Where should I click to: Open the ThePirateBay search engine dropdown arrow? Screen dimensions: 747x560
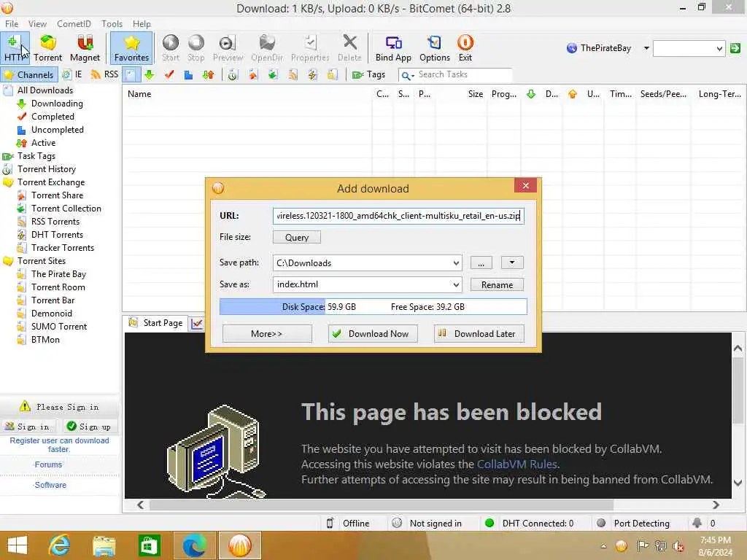point(646,48)
